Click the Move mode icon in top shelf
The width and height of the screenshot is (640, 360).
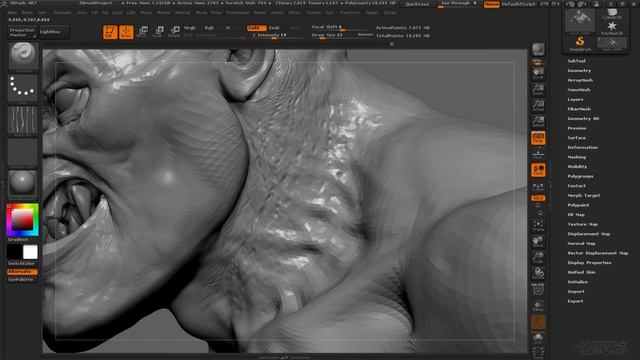[x=142, y=31]
